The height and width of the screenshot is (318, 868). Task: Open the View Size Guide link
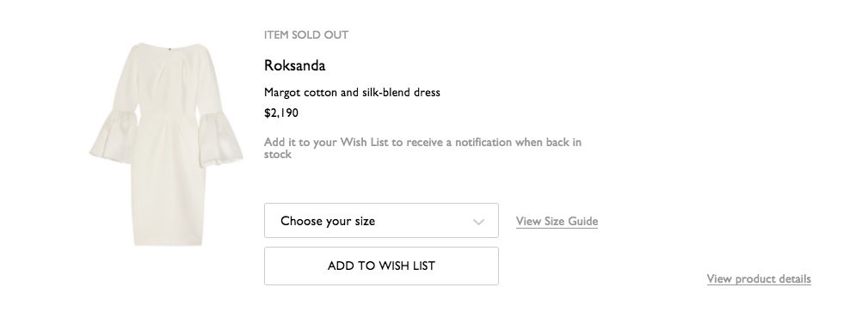tap(557, 221)
